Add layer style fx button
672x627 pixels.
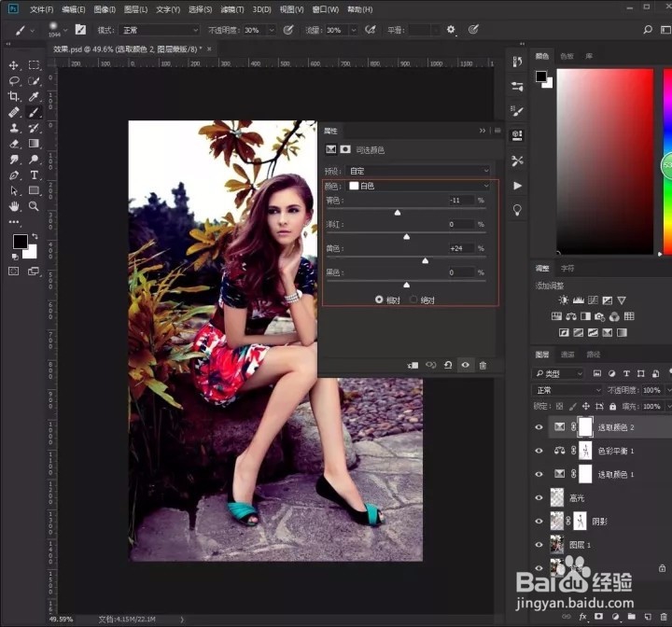click(x=582, y=617)
